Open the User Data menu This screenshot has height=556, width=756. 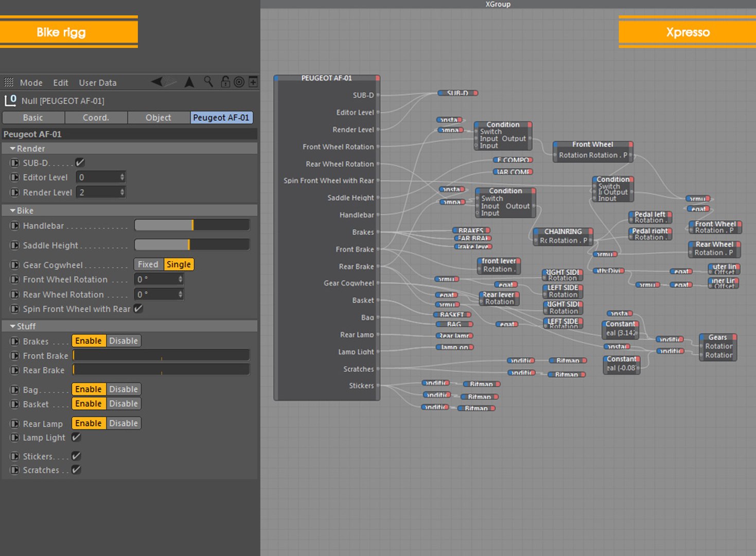pyautogui.click(x=98, y=82)
